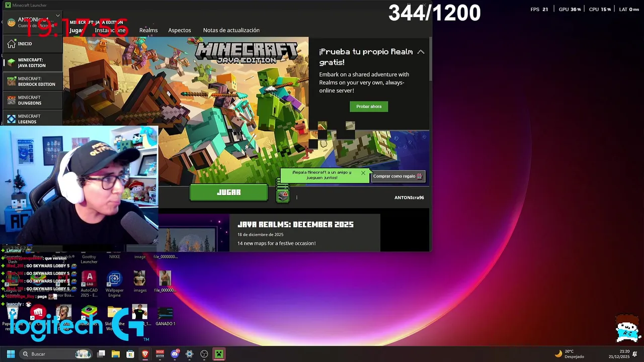644x362 pixels.
Task: Click the ANTONIcra96 player name
Action: (x=409, y=198)
